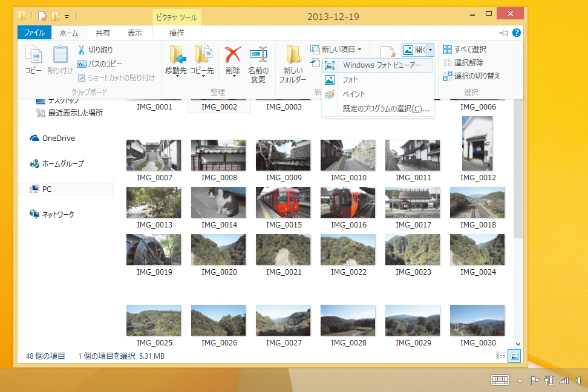Click the blue help question mark icon
This screenshot has height=392, width=588.
pyautogui.click(x=517, y=33)
